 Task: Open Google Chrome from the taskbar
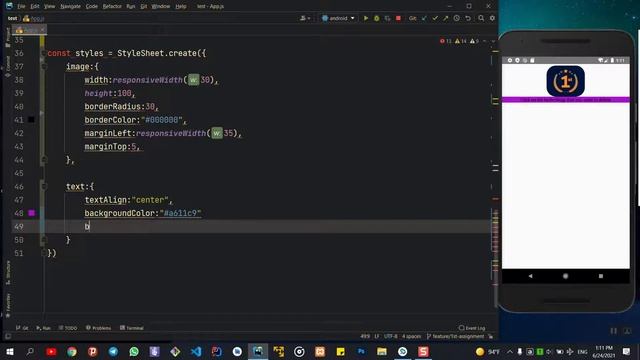[x=72, y=351]
